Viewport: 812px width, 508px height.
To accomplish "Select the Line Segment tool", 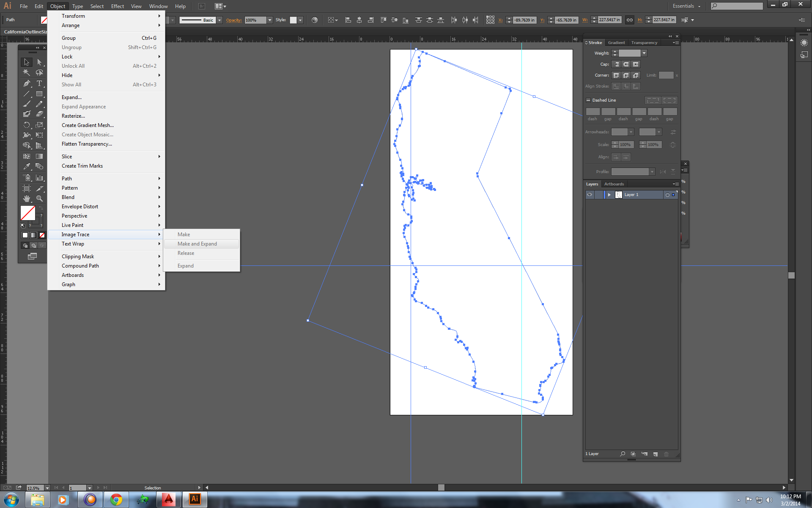I will (x=27, y=94).
